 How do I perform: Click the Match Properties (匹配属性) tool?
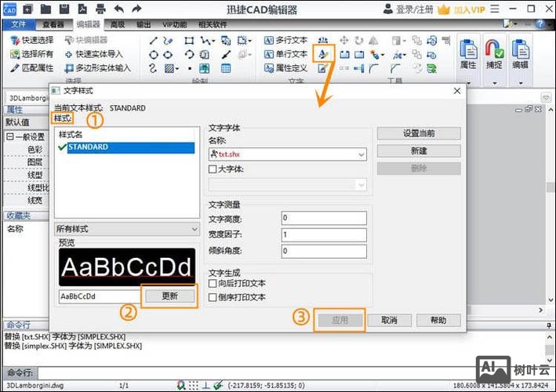(32, 67)
